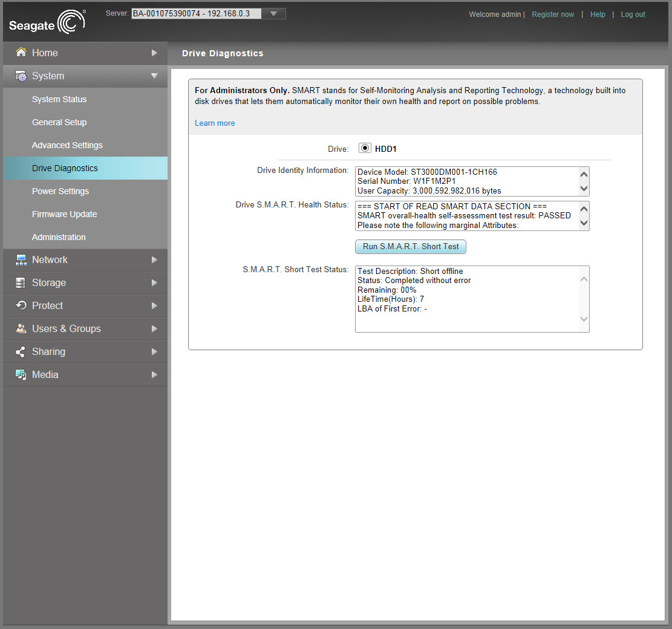Open Advanced Settings
This screenshot has width=672, height=629.
tap(85, 145)
